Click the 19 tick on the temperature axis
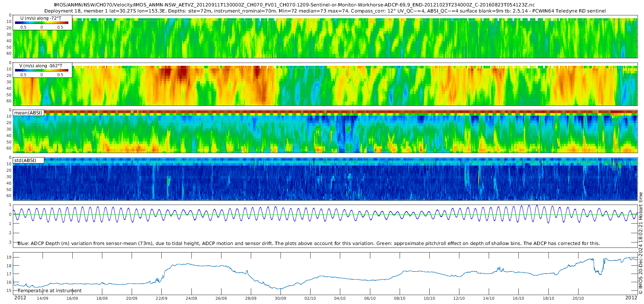644x304 pixels. pos(9,257)
